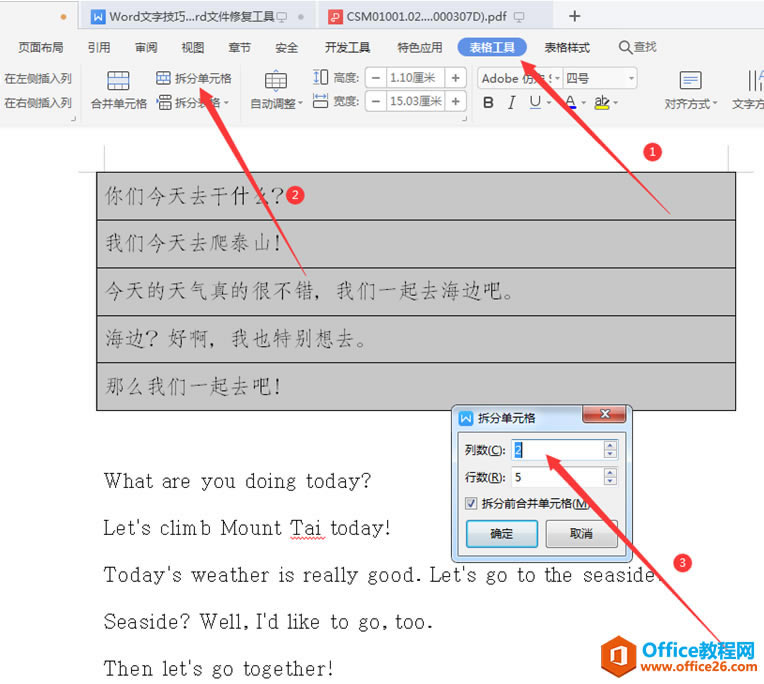This screenshot has height=684, width=764.
Task: Toggle 拆分前合并单元格 checkbox
Action: (471, 503)
